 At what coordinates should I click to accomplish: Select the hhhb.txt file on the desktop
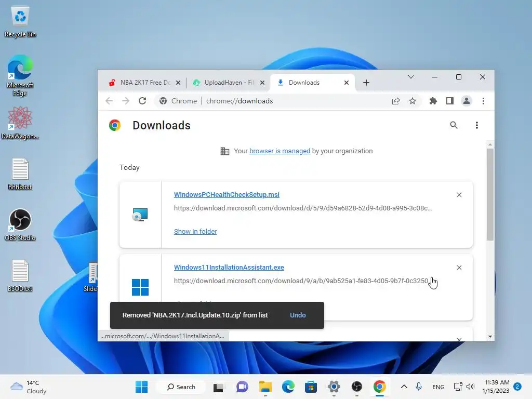click(x=20, y=174)
